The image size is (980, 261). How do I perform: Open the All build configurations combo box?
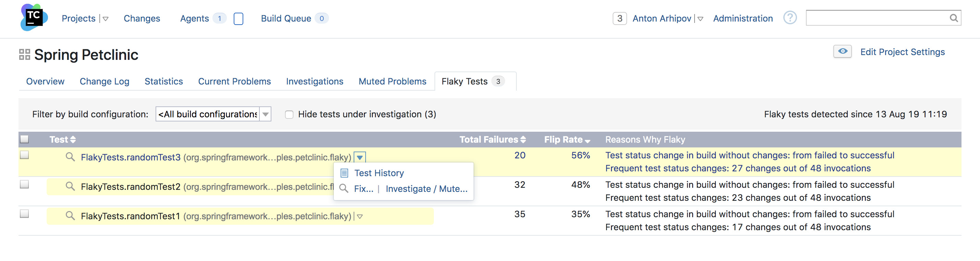pos(213,114)
